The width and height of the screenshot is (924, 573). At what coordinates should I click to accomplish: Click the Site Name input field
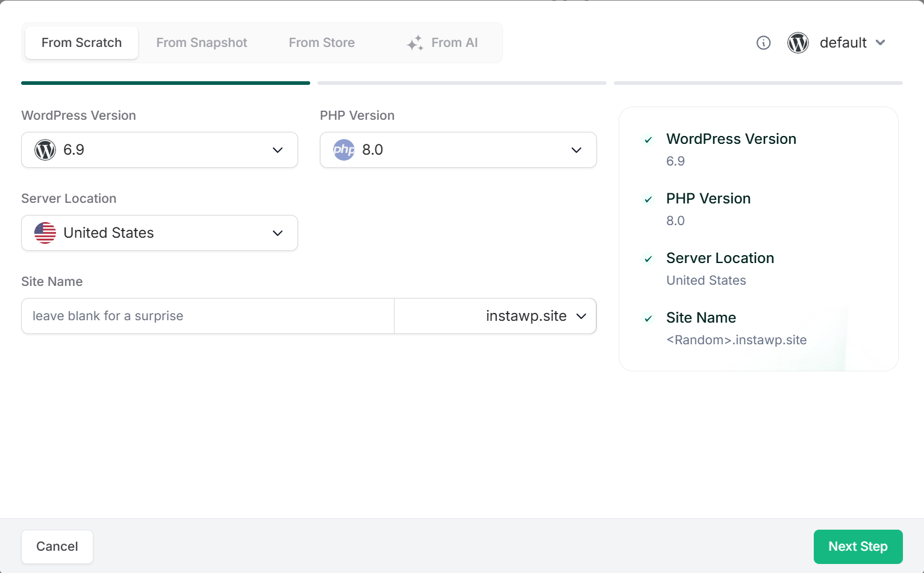click(x=205, y=315)
